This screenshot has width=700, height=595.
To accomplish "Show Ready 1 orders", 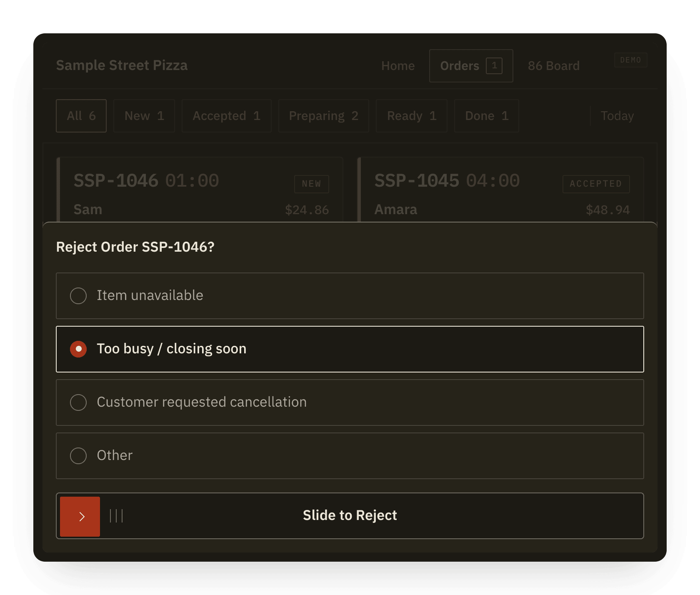I will click(412, 116).
